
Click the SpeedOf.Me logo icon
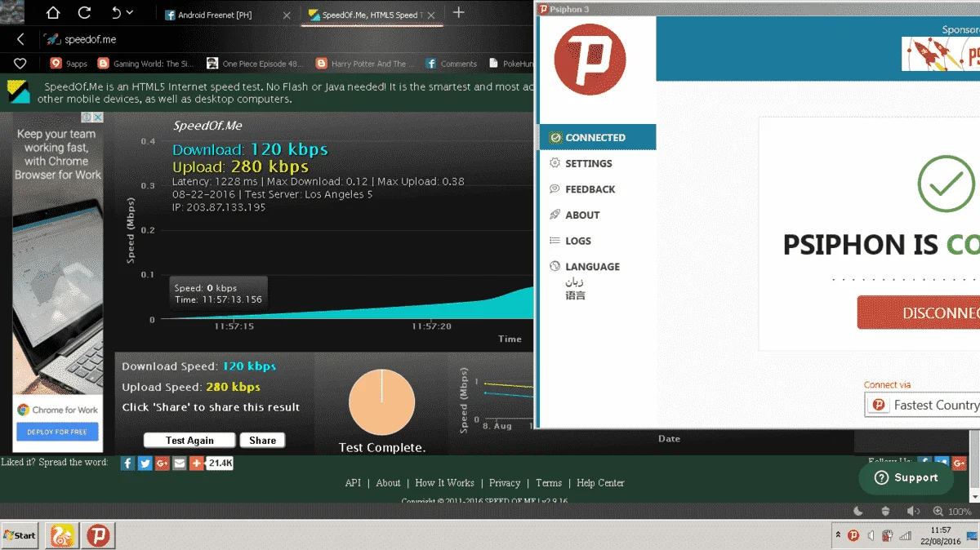[x=19, y=91]
